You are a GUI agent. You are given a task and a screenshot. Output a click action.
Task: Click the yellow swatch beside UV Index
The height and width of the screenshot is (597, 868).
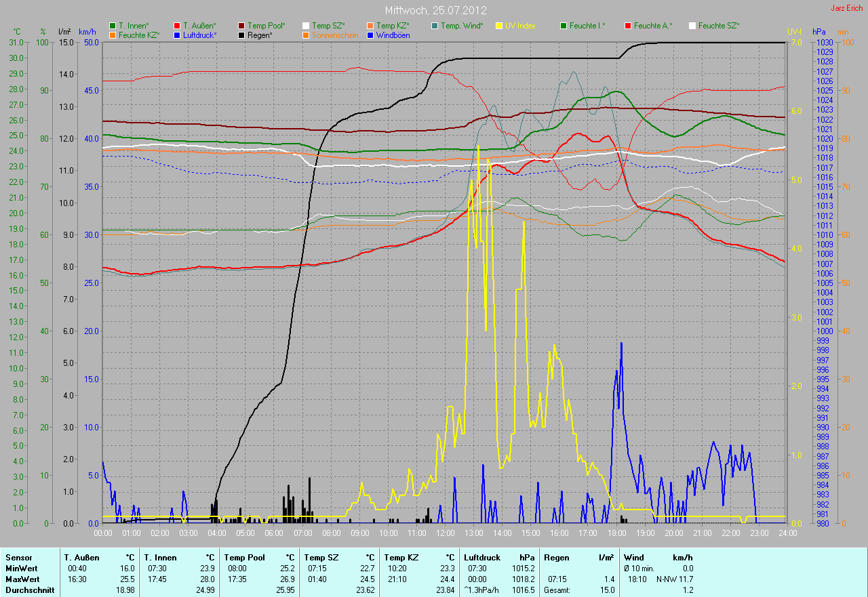[x=499, y=26]
